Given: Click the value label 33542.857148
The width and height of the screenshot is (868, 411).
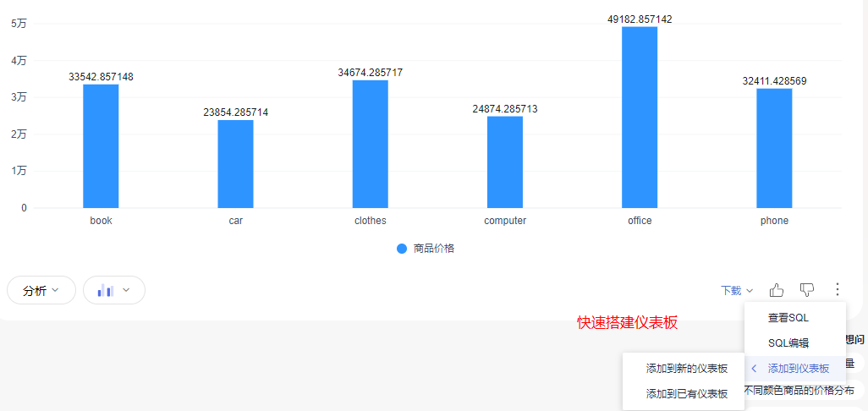Looking at the screenshot, I should [x=101, y=77].
